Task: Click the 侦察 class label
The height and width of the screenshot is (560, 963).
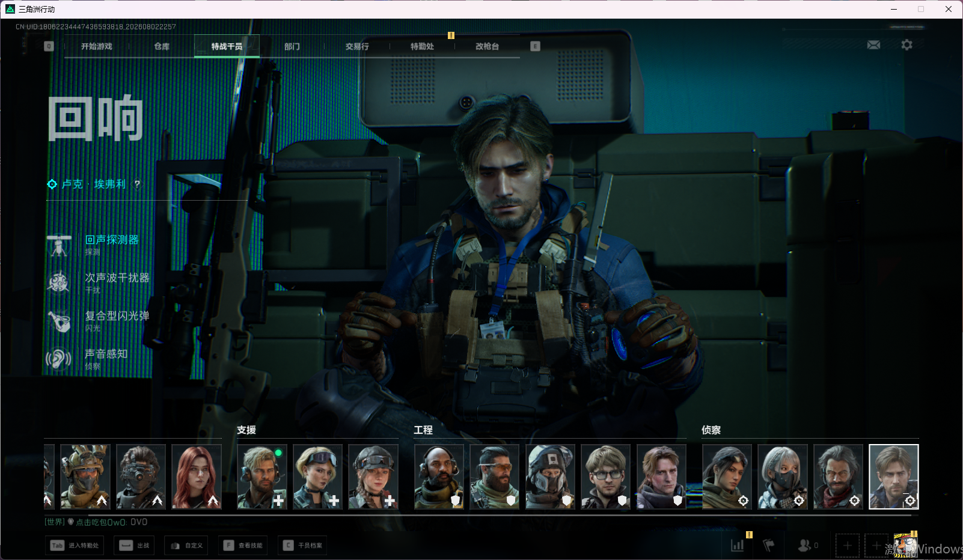Action: [x=711, y=430]
